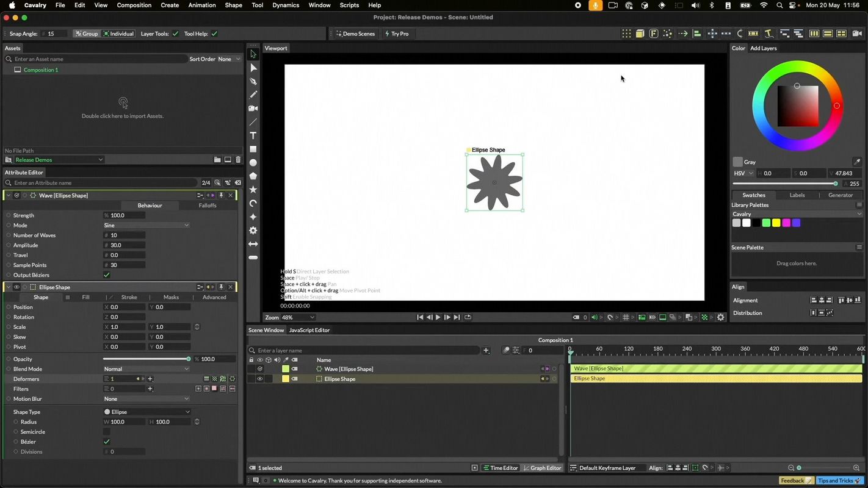
Task: Select the Cog shape tool
Action: tap(253, 231)
